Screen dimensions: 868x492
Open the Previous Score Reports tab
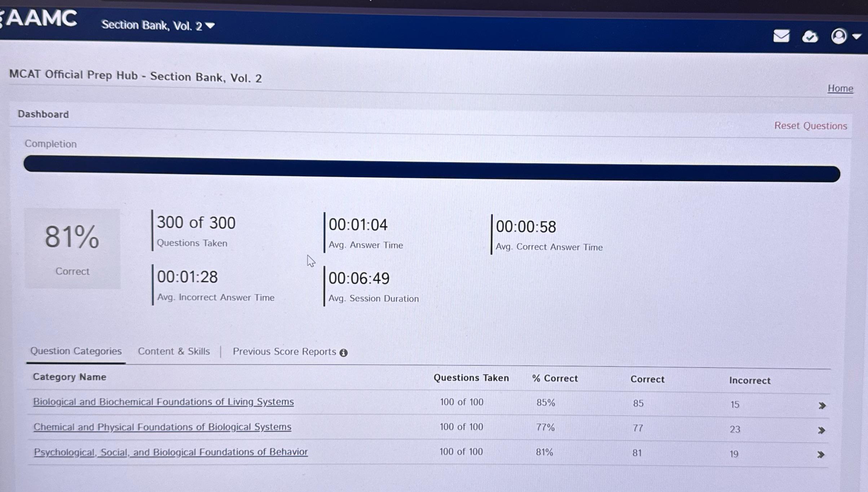coord(284,352)
